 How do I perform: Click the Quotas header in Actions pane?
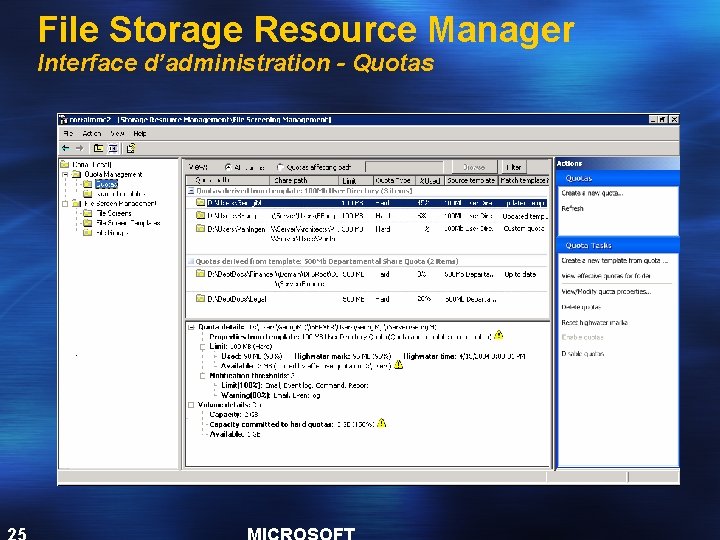618,178
